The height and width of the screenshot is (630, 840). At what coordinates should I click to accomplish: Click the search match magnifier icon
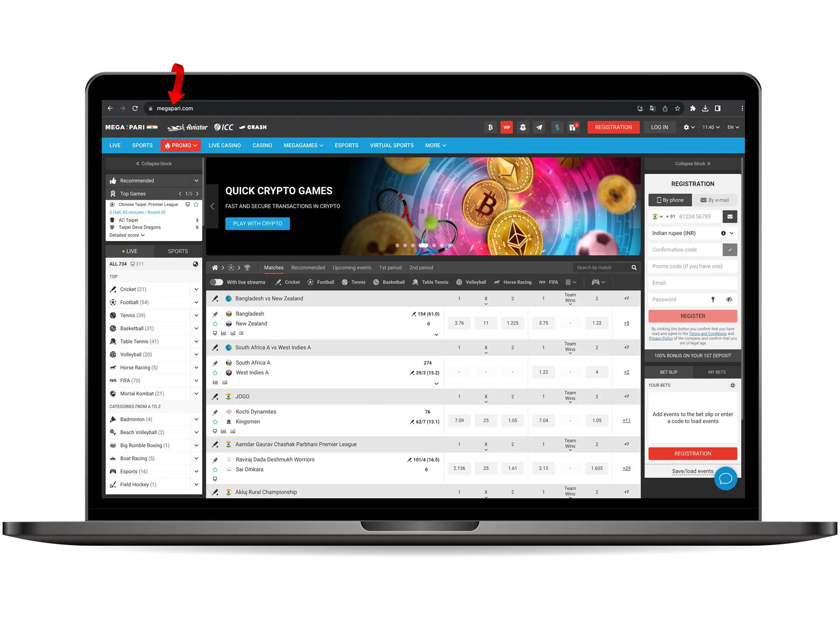pos(633,267)
